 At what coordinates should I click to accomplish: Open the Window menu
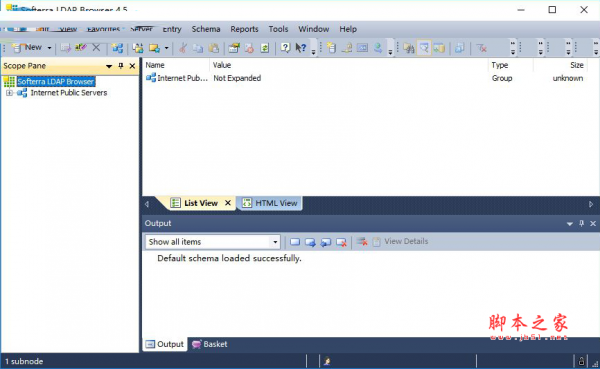(314, 29)
